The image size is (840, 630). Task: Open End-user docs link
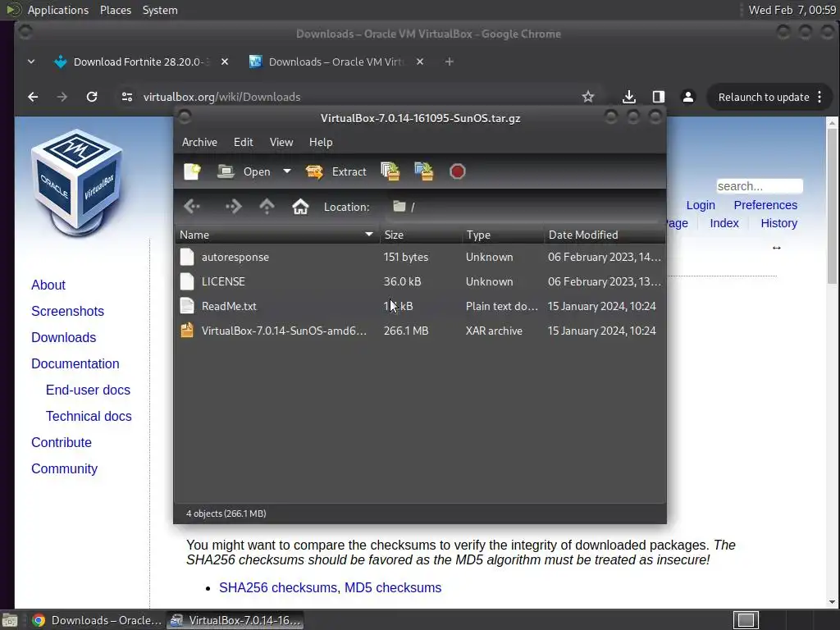click(88, 390)
